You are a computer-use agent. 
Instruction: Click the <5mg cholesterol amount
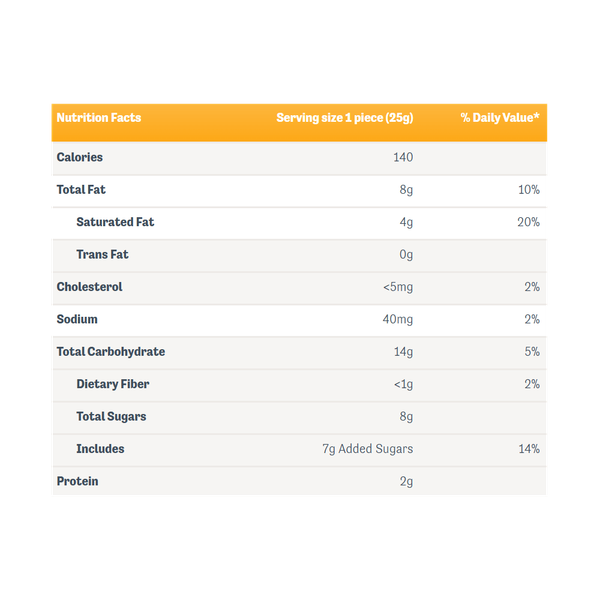point(398,287)
